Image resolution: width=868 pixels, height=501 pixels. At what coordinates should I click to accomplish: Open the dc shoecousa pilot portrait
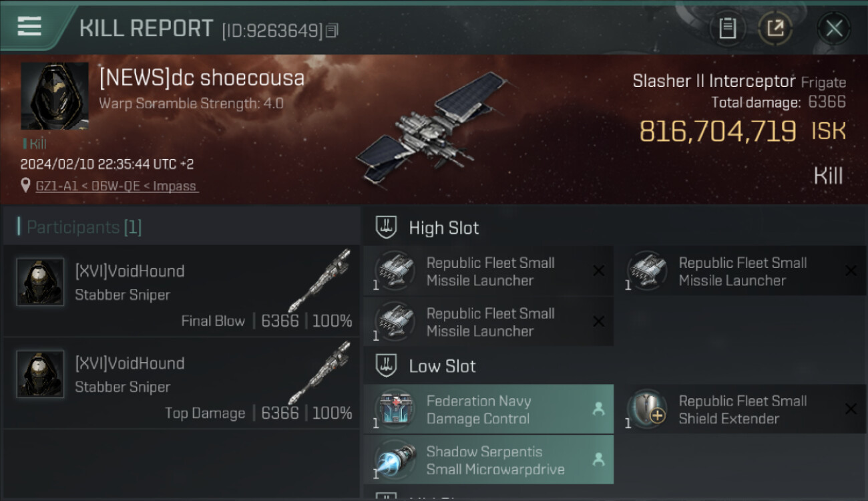(55, 96)
